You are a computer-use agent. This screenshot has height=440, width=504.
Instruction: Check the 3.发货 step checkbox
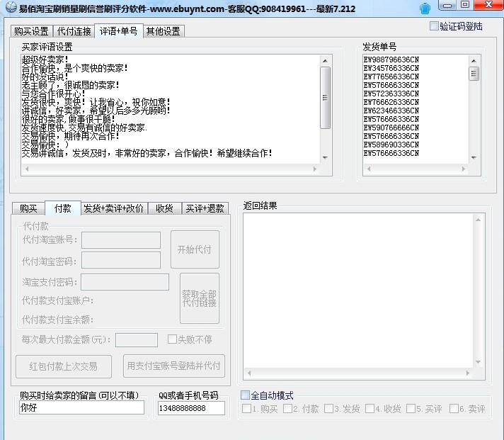pyautogui.click(x=329, y=409)
